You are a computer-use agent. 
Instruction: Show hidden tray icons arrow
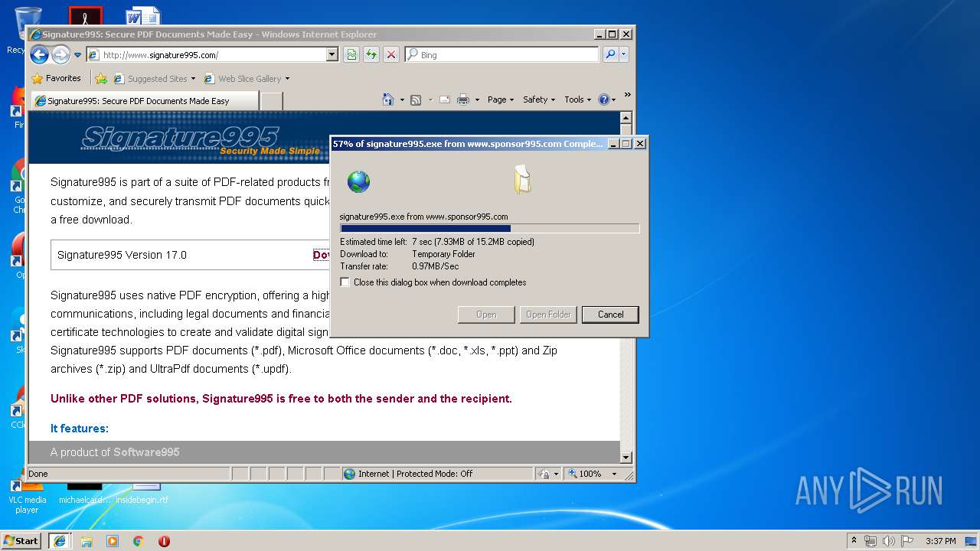854,540
